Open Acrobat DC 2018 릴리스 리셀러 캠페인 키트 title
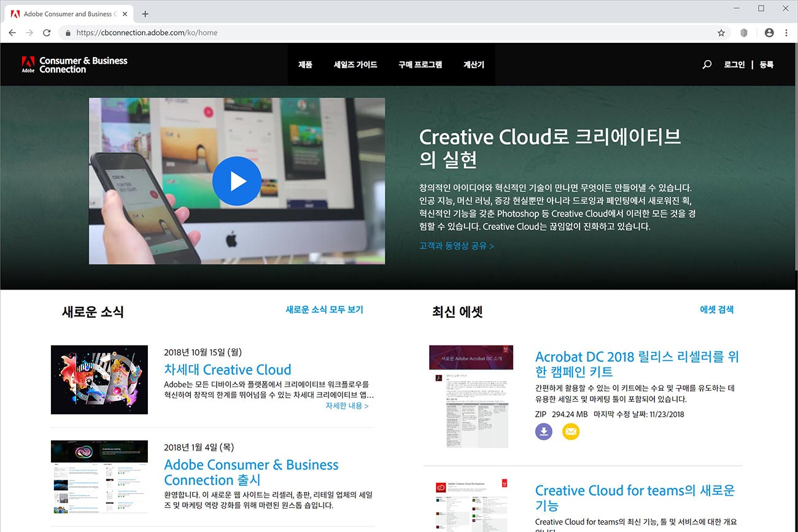Image resolution: width=798 pixels, height=532 pixels. (637, 364)
